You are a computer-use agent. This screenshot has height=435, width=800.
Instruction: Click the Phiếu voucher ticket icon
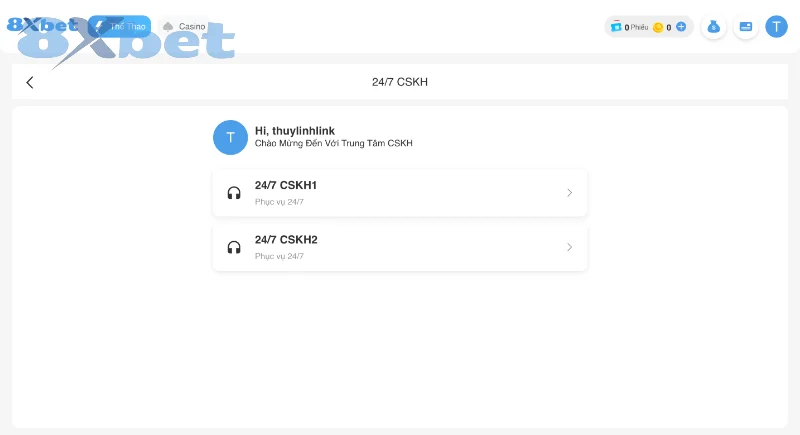tap(616, 27)
